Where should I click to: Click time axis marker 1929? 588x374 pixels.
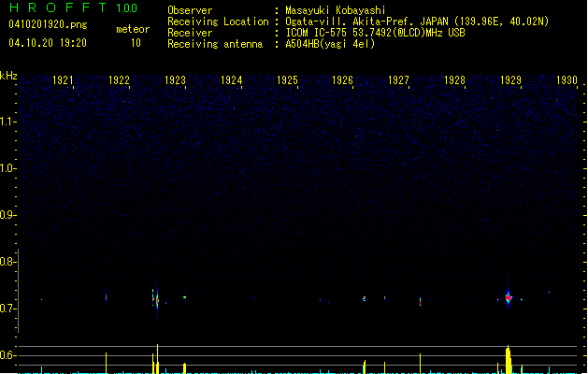point(510,80)
